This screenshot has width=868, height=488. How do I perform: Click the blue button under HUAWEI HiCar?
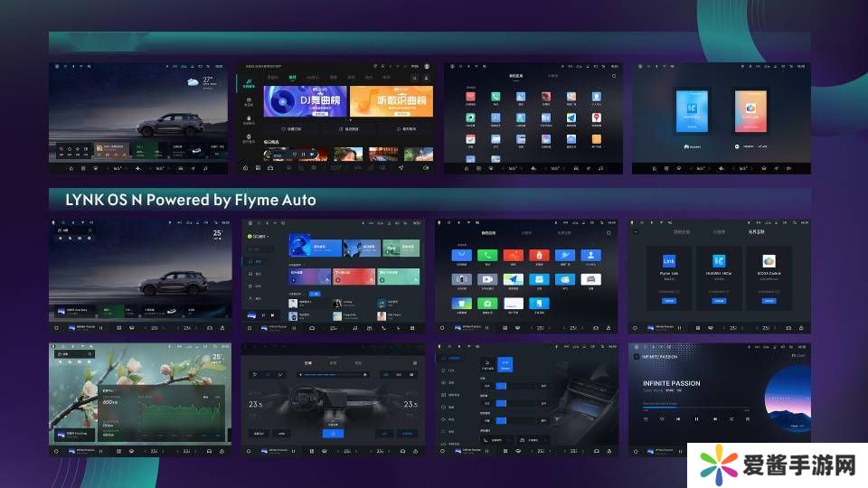click(x=720, y=301)
